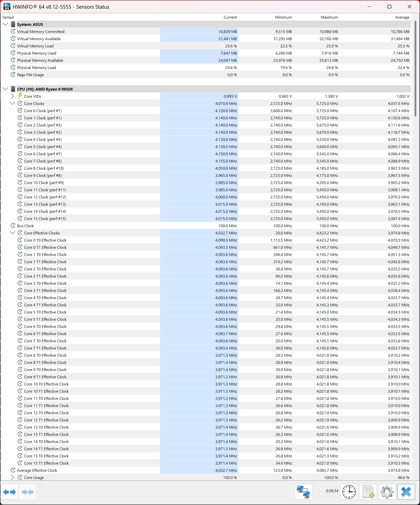Click the Core VIDs lightning bolt icon
The height and width of the screenshot is (505, 420).
(x=20, y=96)
